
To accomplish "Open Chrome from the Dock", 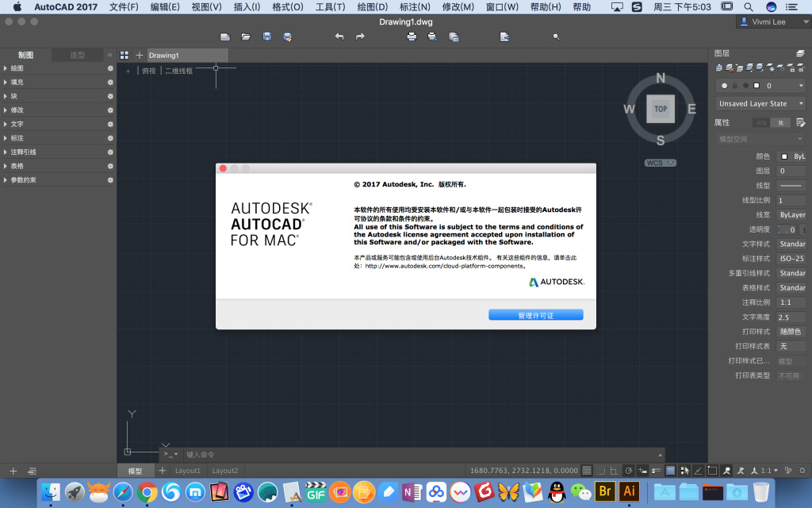I will pos(147,492).
